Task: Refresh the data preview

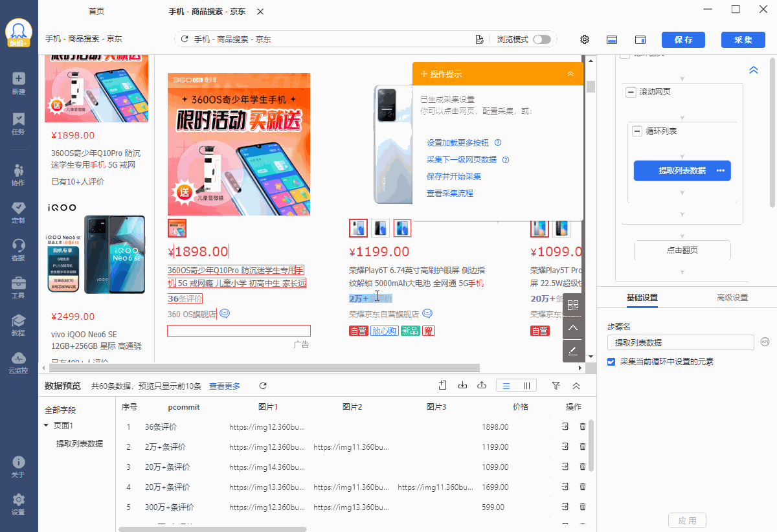Action: (x=263, y=386)
